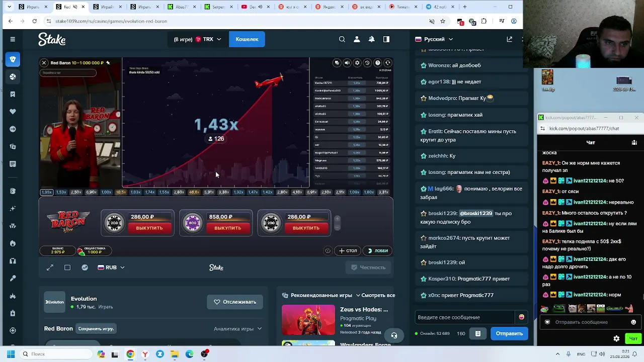Open Yandex Browser from the taskbar
The height and width of the screenshot is (362, 644).
pyautogui.click(x=145, y=354)
